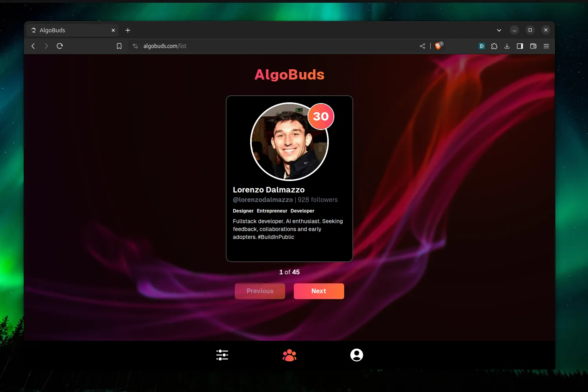Open the browser extensions puzzle icon
Image resolution: width=588 pixels, height=392 pixels.
coord(494,46)
